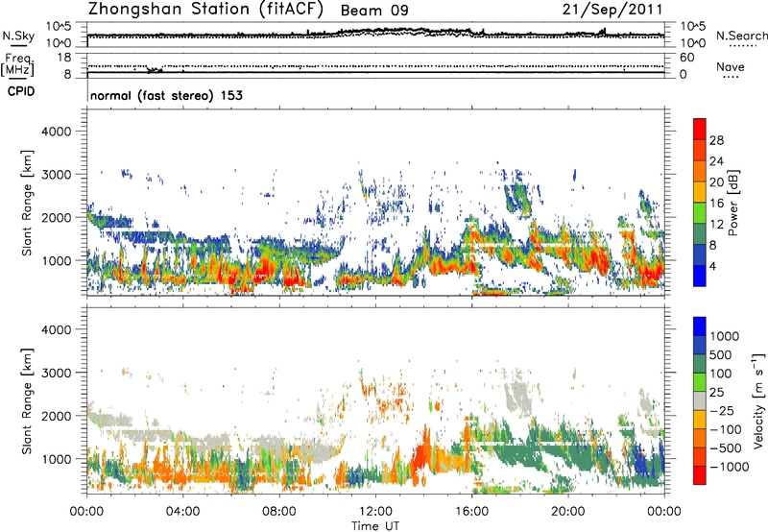Click the '4000' tick on power panel axis

click(x=56, y=132)
